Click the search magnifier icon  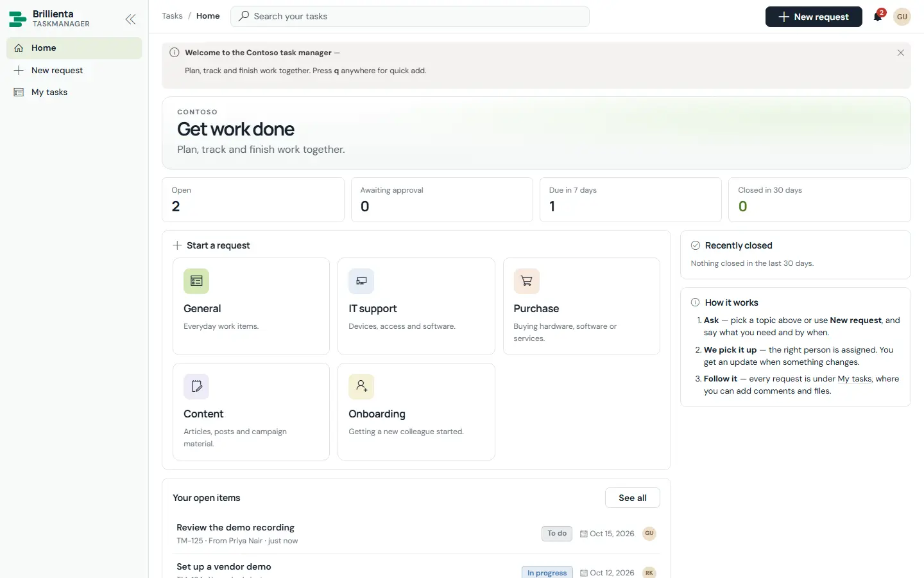point(244,16)
